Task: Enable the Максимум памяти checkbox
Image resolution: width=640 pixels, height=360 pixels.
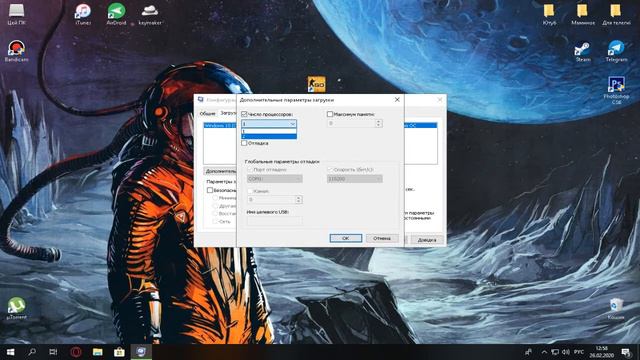Action: pyautogui.click(x=330, y=114)
